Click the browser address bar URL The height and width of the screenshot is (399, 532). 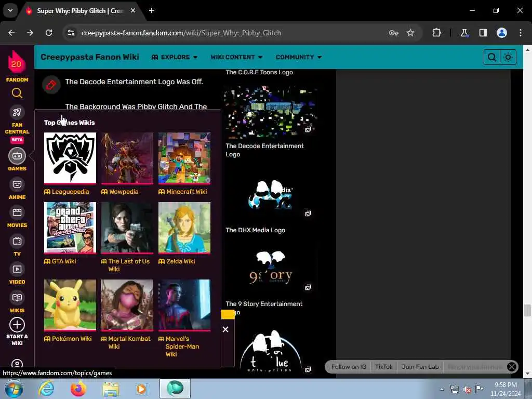pyautogui.click(x=181, y=33)
